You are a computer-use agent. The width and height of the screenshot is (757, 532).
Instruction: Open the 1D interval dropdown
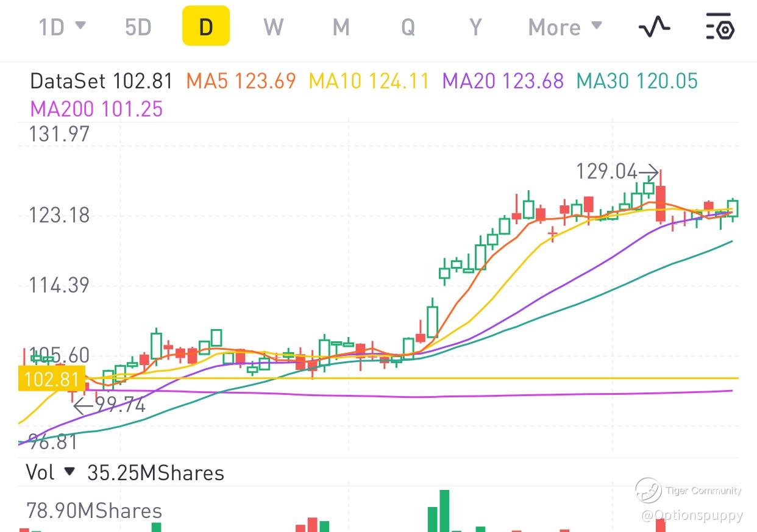(x=62, y=27)
